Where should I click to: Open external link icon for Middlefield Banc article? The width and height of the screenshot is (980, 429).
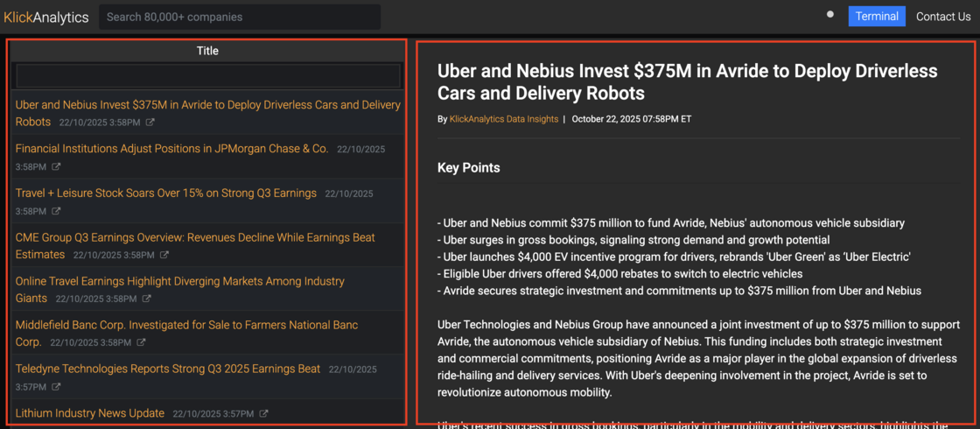[141, 342]
